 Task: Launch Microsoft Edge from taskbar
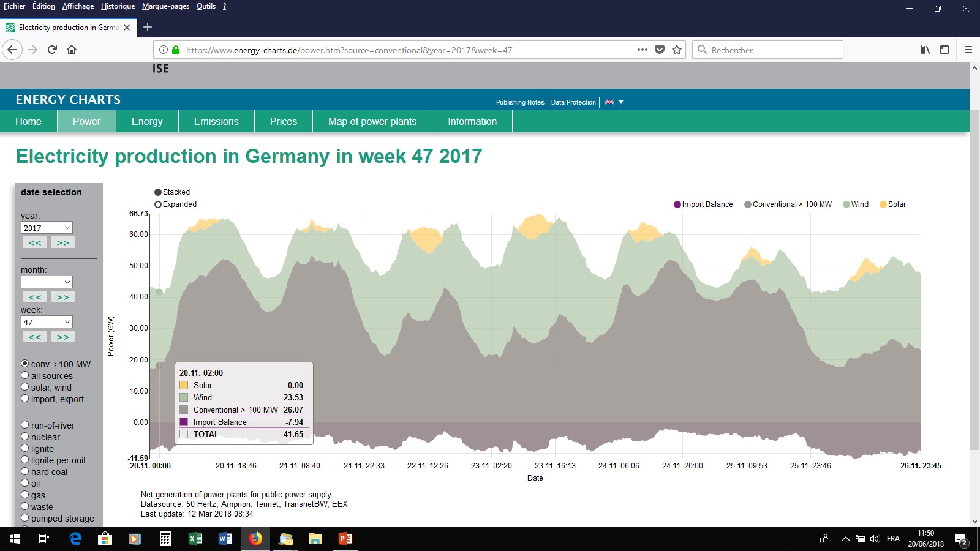coord(75,539)
